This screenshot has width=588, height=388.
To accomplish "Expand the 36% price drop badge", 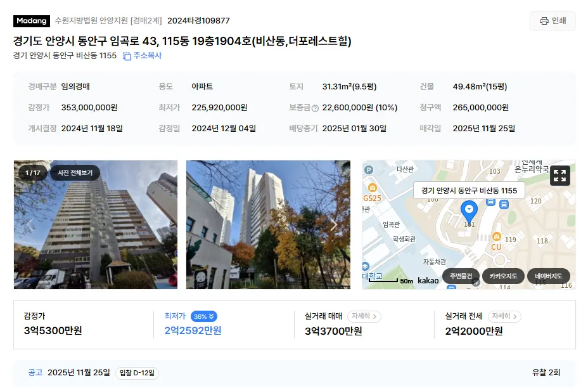I will point(203,316).
